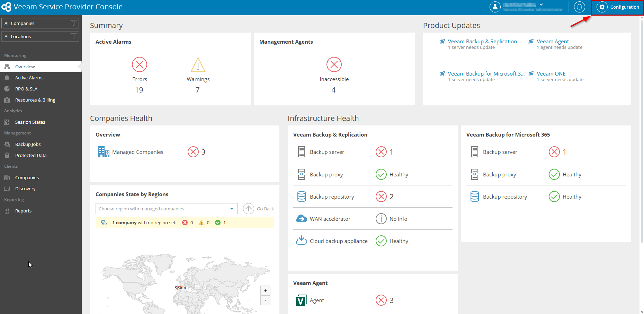Click the Go Back button
Screen dimensions: 644x314
click(259, 209)
